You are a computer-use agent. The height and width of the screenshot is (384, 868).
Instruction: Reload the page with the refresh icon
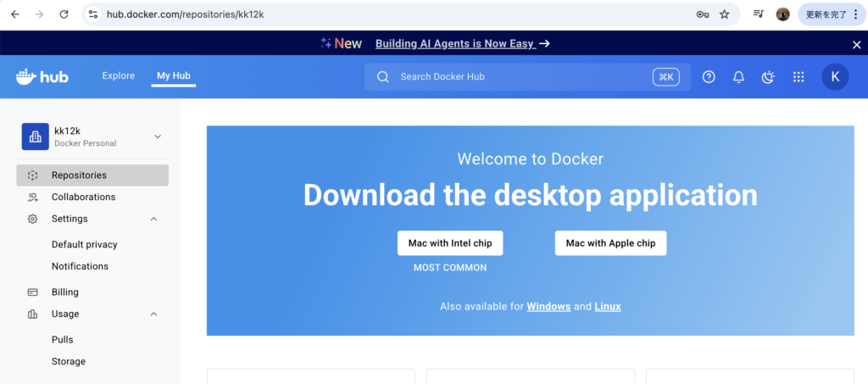click(64, 14)
